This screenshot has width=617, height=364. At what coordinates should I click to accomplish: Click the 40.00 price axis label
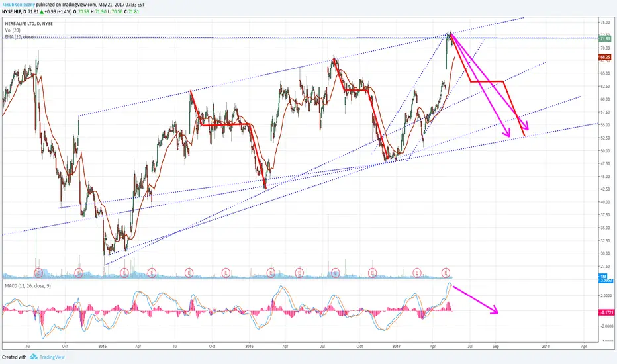[x=605, y=203]
